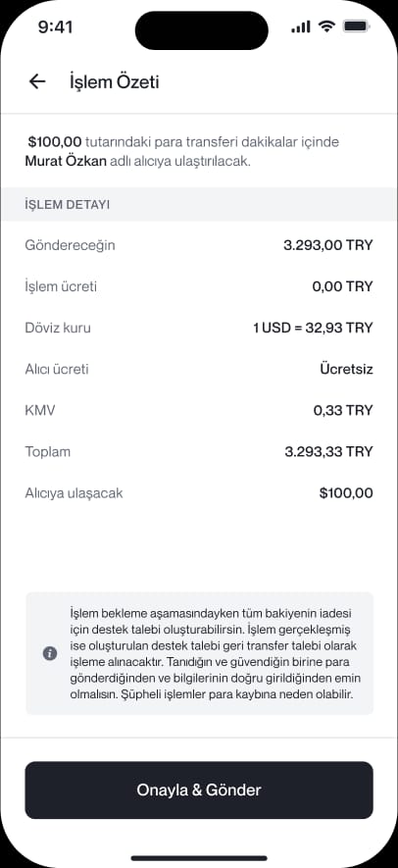Tap the bold $100,00 amount in summary

click(x=55, y=142)
